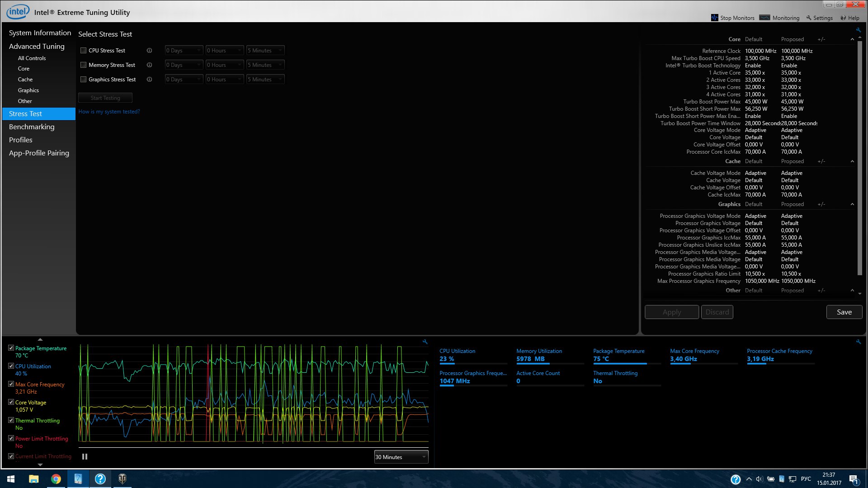Click the Help question mark icon
Image resolution: width=868 pixels, height=488 pixels.
[843, 18]
